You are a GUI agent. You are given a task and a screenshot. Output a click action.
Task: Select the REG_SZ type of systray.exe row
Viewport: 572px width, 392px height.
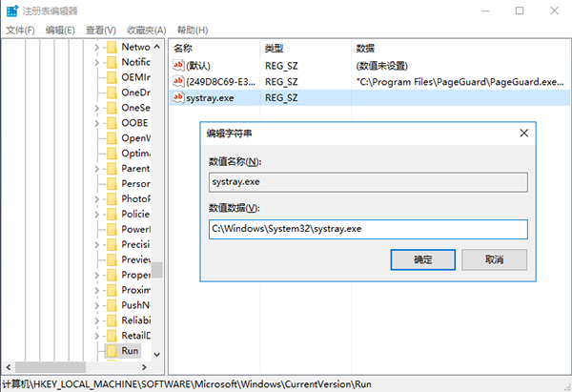pos(281,98)
